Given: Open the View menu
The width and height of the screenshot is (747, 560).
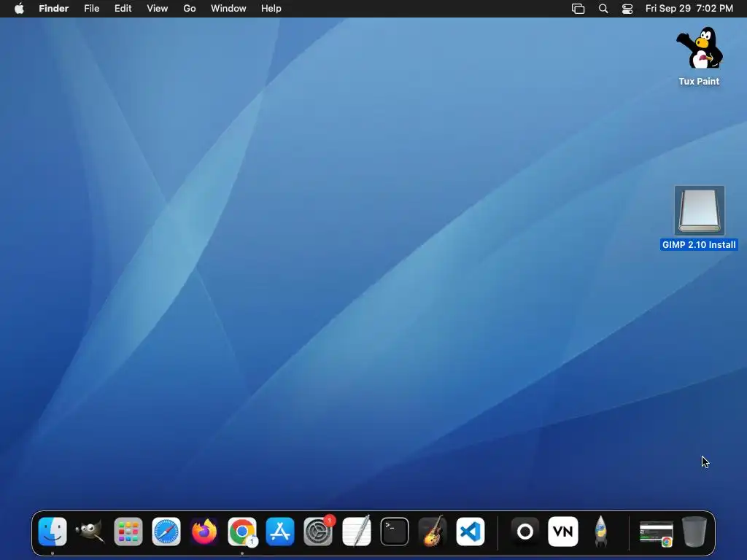Looking at the screenshot, I should (158, 9).
